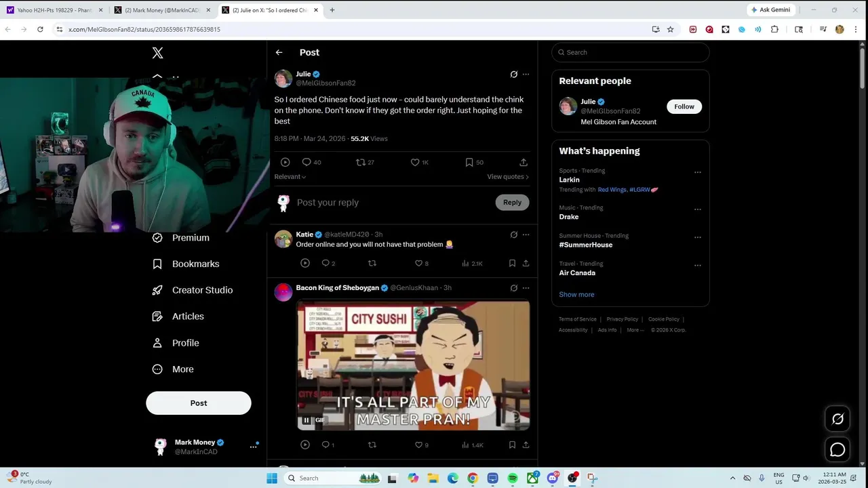The height and width of the screenshot is (488, 868).
Task: Open options for Drake trend
Action: [x=697, y=209]
